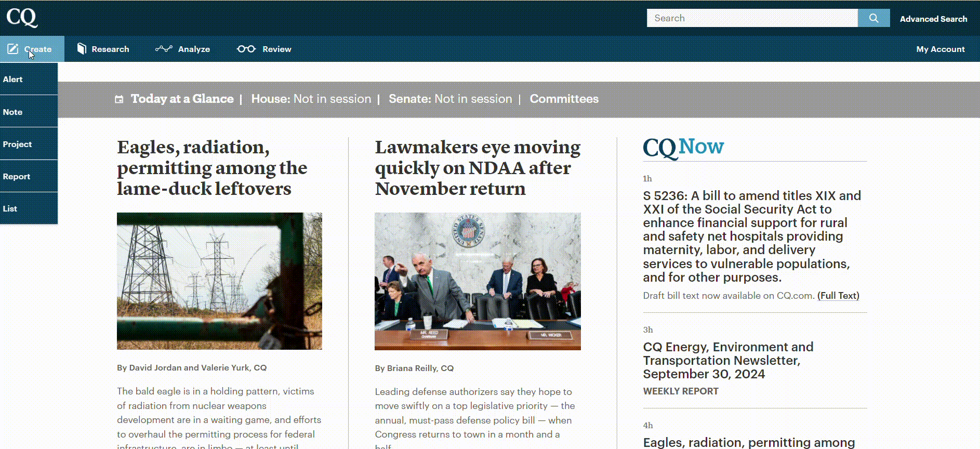Open the Create menu
Viewport: 980px width, 449px height.
[x=32, y=49]
